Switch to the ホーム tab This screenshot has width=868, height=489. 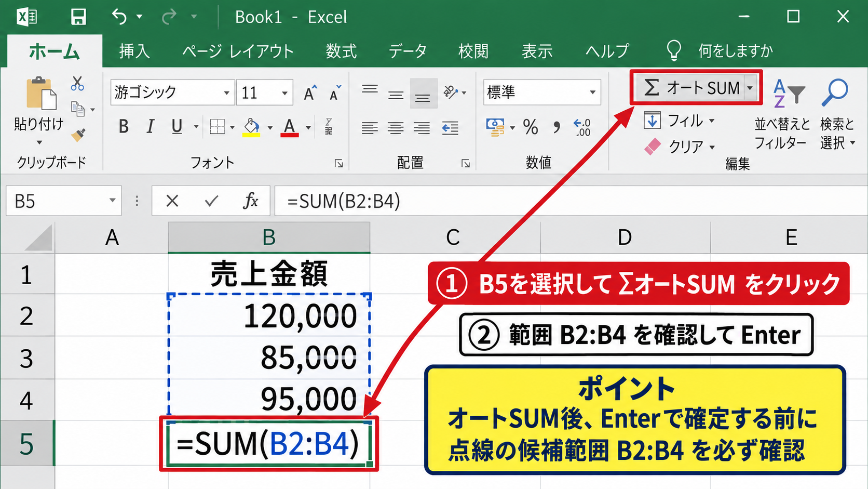click(x=55, y=51)
